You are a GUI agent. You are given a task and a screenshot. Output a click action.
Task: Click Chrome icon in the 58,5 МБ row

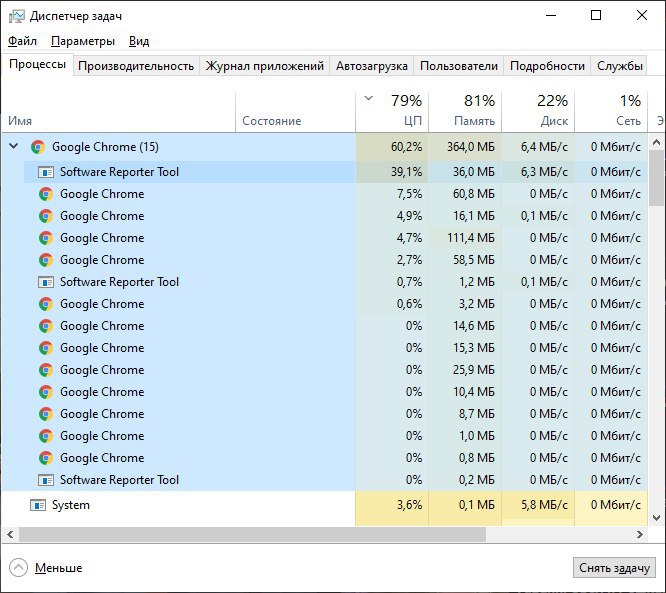tap(46, 260)
